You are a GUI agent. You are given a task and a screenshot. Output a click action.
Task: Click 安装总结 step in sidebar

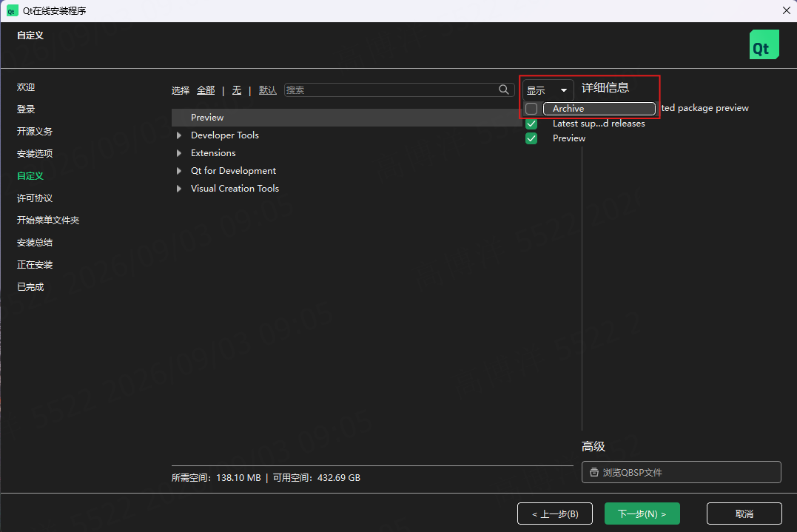click(35, 243)
